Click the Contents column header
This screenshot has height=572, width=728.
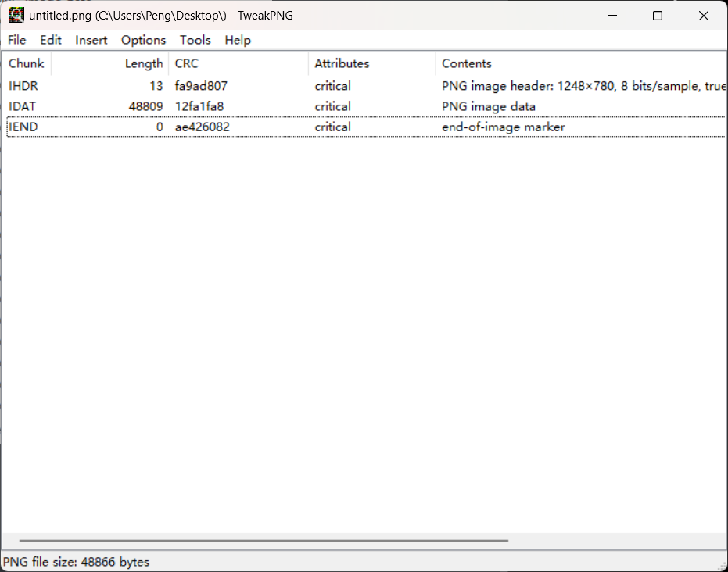tap(581, 63)
